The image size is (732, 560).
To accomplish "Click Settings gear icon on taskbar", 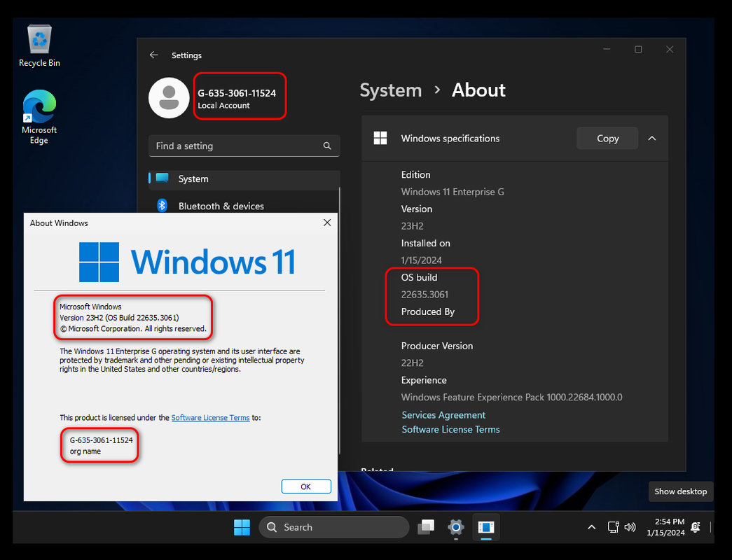I will (455, 527).
